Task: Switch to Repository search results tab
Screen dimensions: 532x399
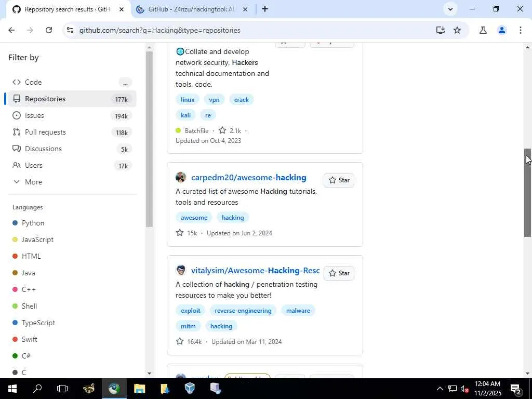Action: coord(68,9)
